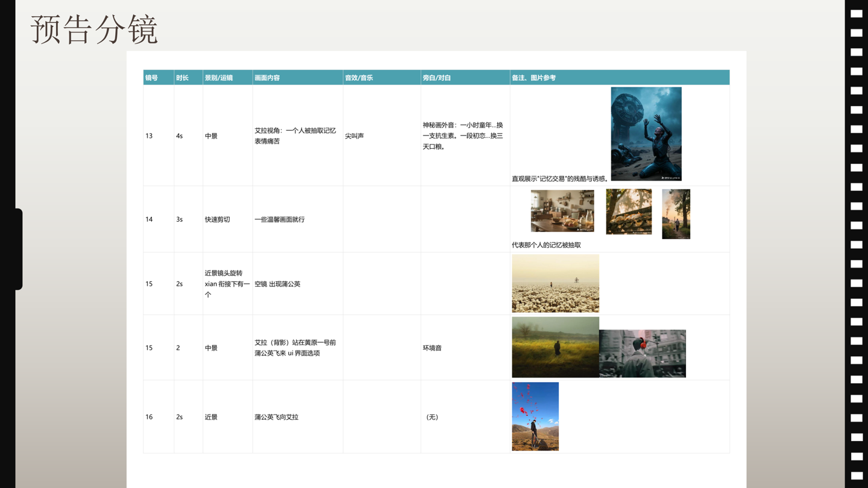Screen dimensions: 868x488
Task: Select the "空镜 出现蒲公英" cell
Action: pyautogui.click(x=298, y=284)
